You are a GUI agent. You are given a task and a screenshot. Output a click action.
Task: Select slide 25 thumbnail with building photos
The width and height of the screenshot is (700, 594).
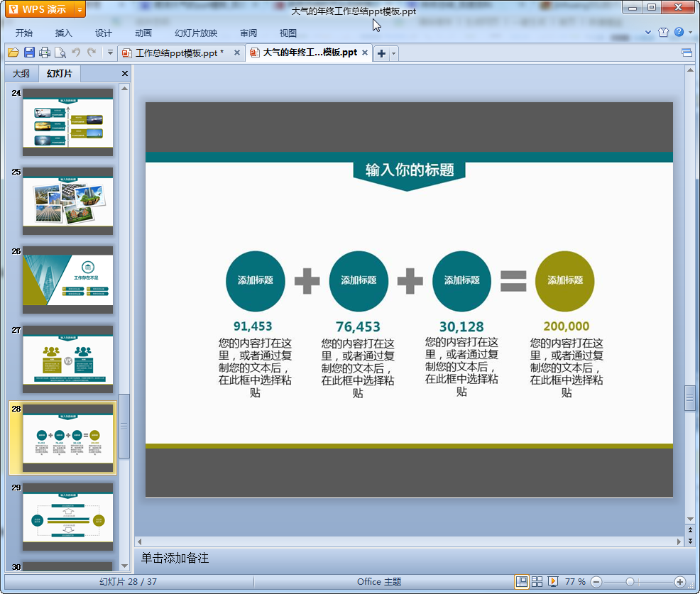pyautogui.click(x=68, y=202)
